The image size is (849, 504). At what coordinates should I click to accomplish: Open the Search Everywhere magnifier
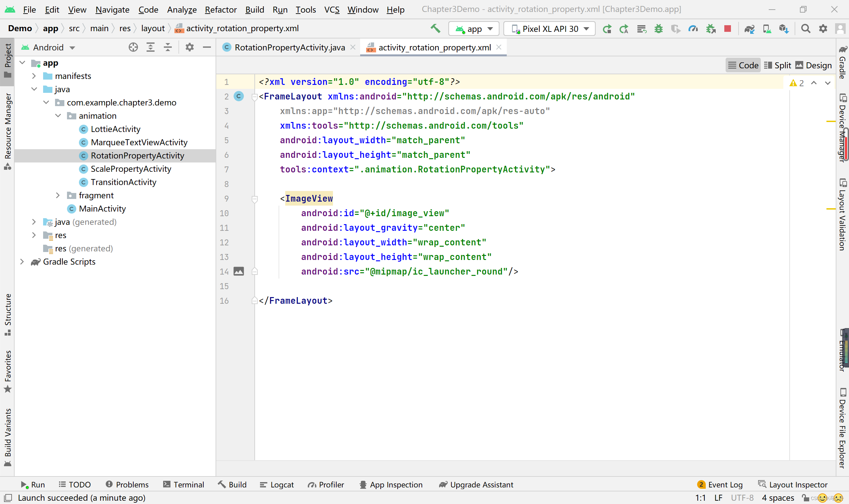(806, 29)
